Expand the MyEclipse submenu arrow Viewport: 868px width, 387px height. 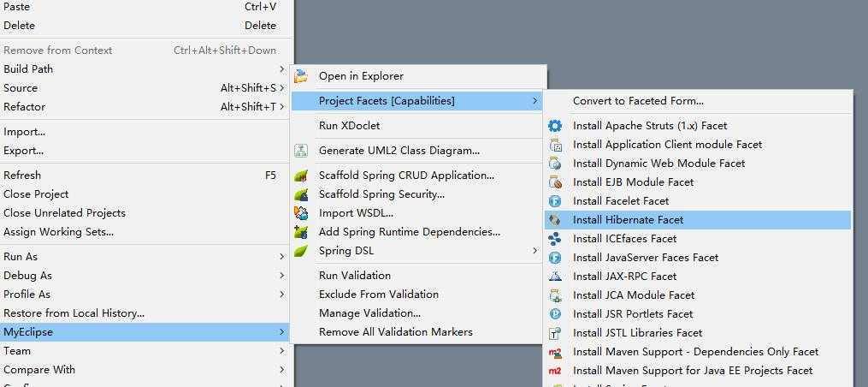click(x=281, y=331)
